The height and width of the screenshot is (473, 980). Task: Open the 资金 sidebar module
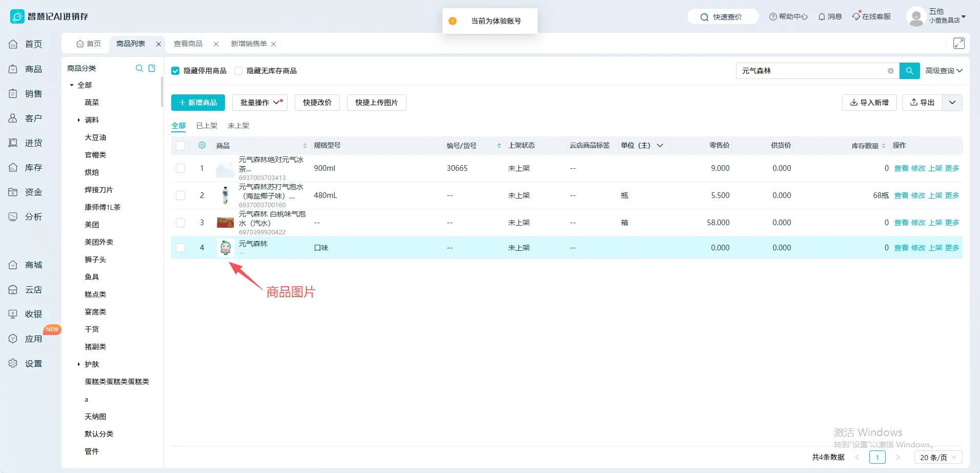point(26,192)
